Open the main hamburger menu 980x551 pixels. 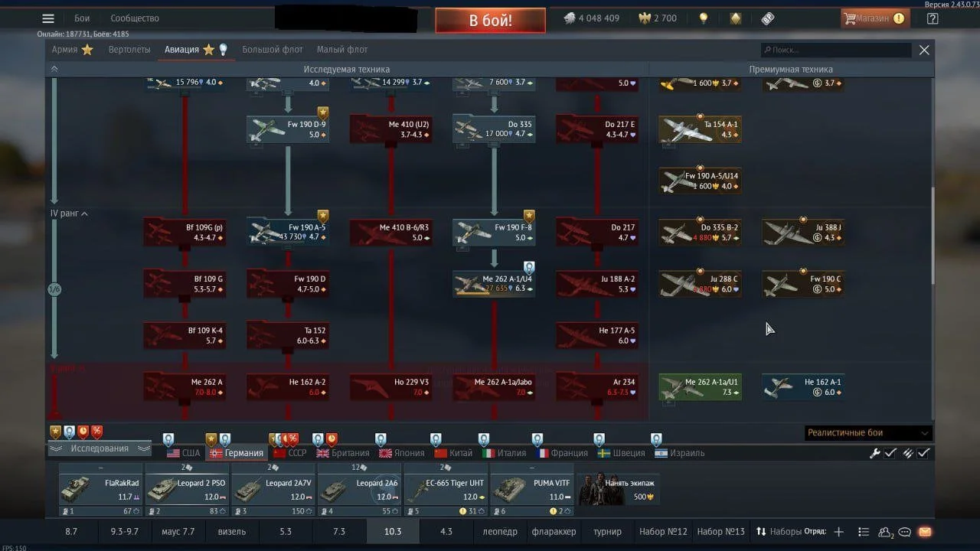pos(48,18)
